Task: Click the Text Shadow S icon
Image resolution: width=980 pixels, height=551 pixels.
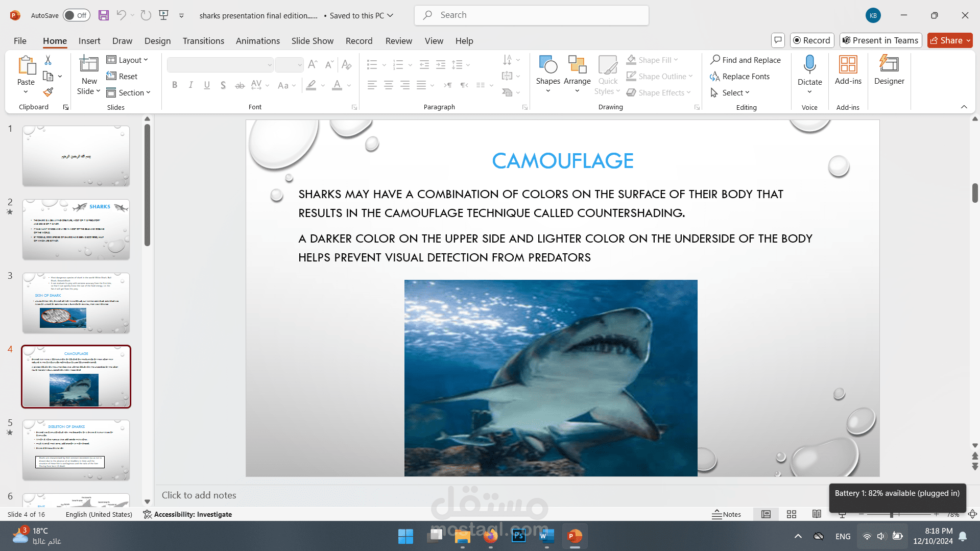Action: pos(223,85)
